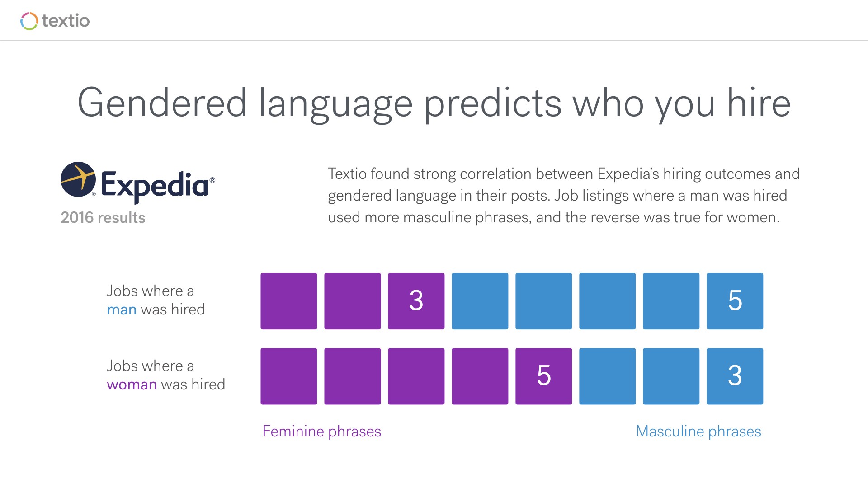Click the Expedia airplane symbol icon
Screen dimensions: 868x488
pos(78,183)
